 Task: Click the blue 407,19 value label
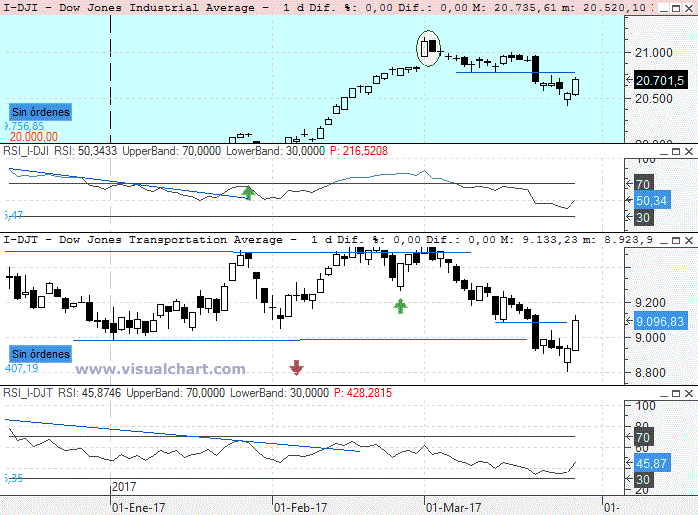(x=21, y=369)
